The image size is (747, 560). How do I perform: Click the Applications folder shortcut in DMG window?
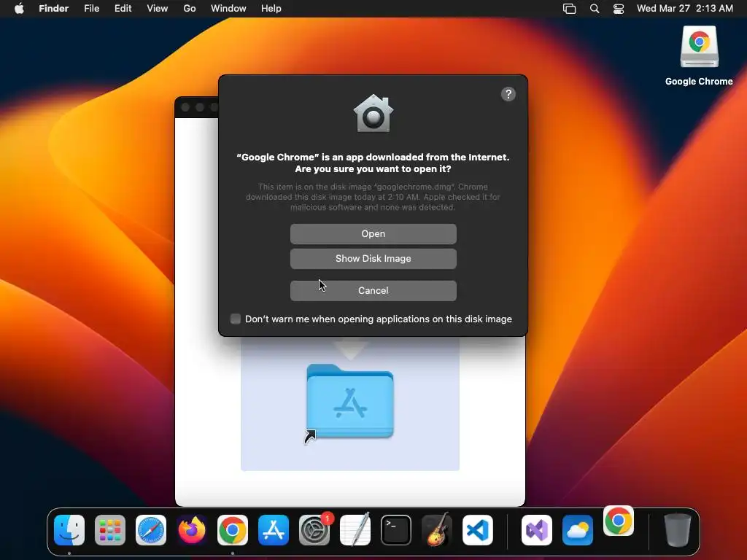350,402
